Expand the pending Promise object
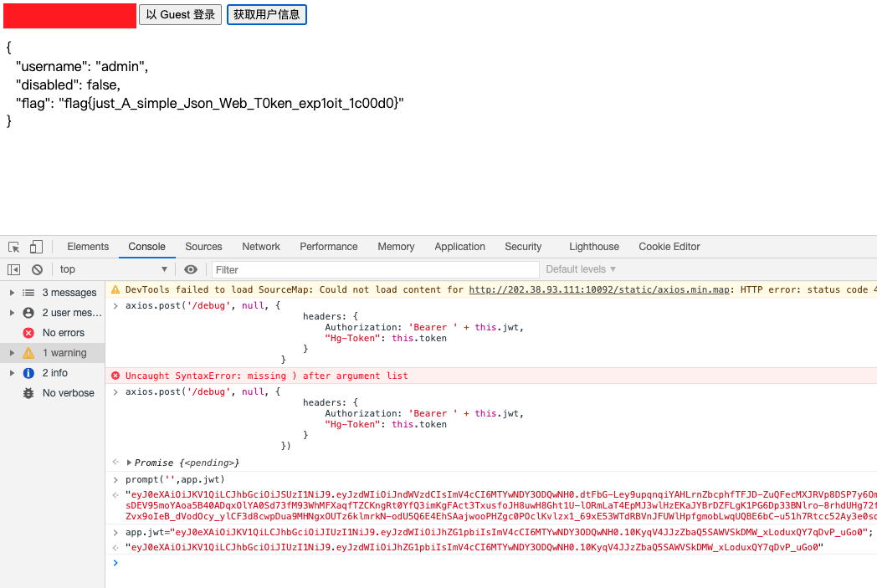The image size is (877, 588). [130, 463]
